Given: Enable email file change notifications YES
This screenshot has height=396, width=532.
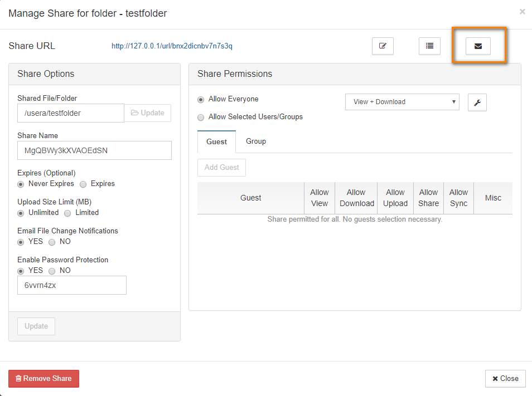Looking at the screenshot, I should click(21, 242).
